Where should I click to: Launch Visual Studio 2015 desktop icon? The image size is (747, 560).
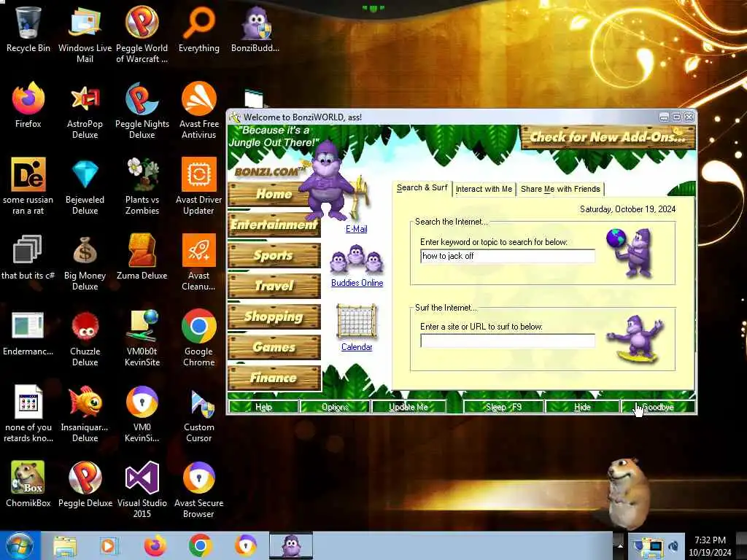[142, 489]
